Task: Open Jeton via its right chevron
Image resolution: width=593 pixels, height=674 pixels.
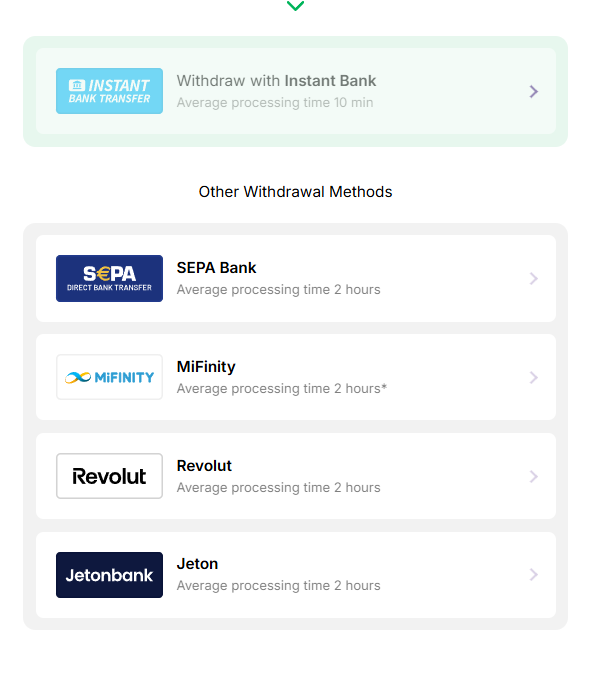Action: point(533,575)
